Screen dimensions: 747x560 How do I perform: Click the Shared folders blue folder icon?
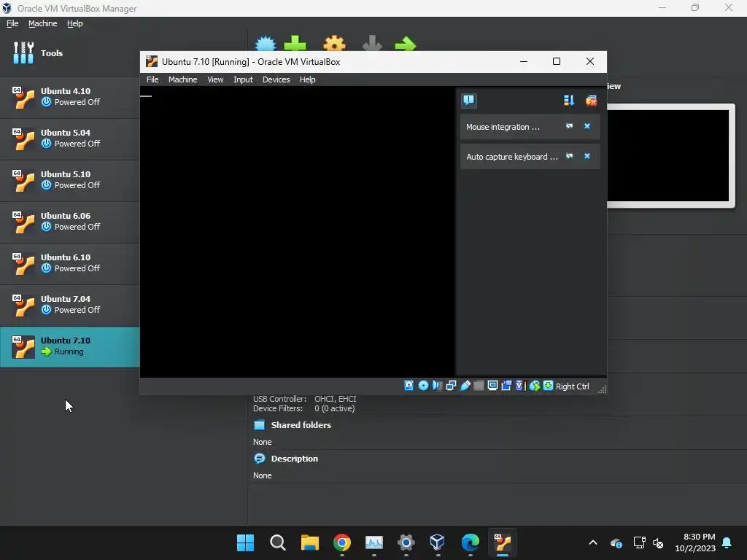coord(259,425)
